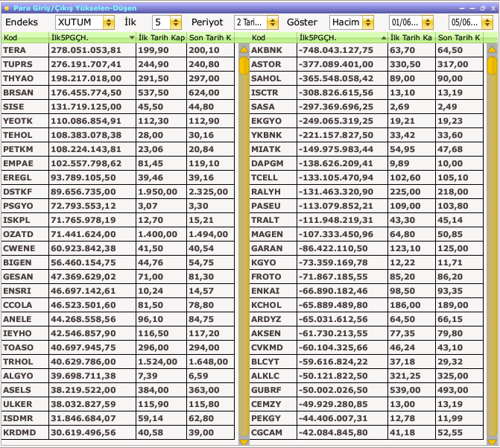Click right table Kod column header
This screenshot has width=500, height=448.
coord(273,38)
